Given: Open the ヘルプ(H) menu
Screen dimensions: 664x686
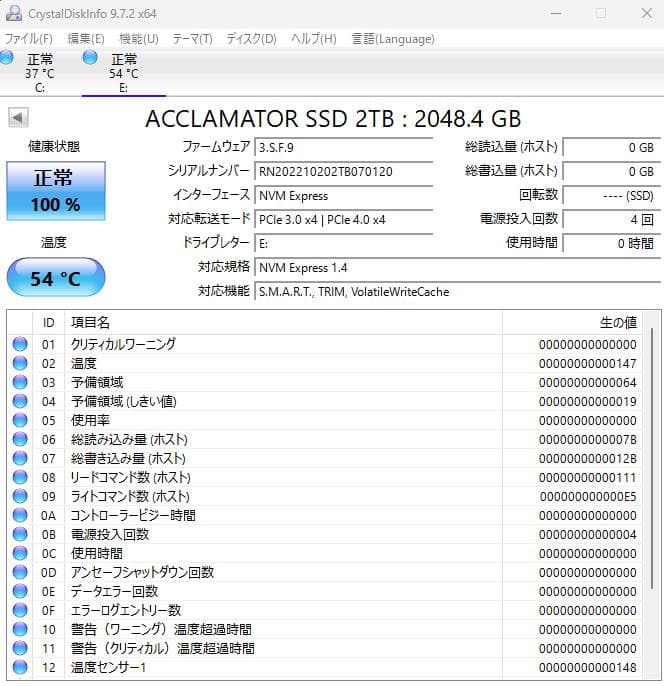Looking at the screenshot, I should pos(314,39).
